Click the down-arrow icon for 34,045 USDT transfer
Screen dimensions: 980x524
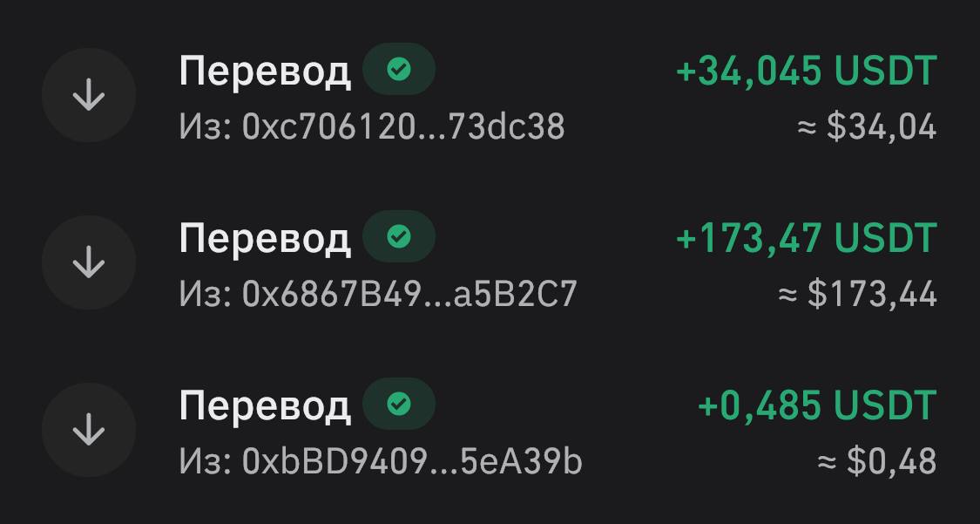(89, 95)
